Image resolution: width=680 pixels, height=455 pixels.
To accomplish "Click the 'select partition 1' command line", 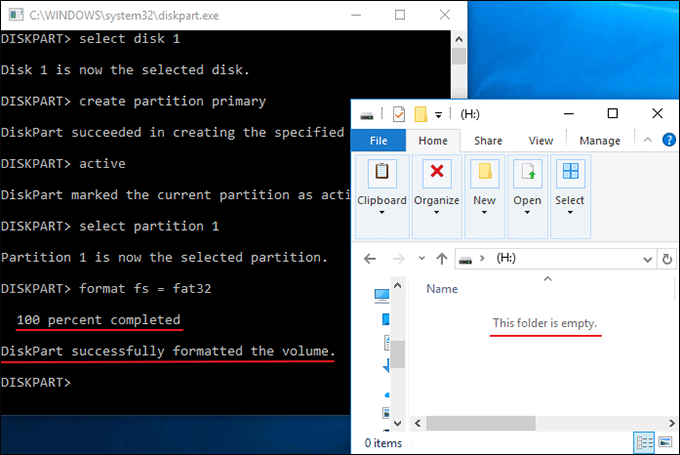I will (x=110, y=226).
